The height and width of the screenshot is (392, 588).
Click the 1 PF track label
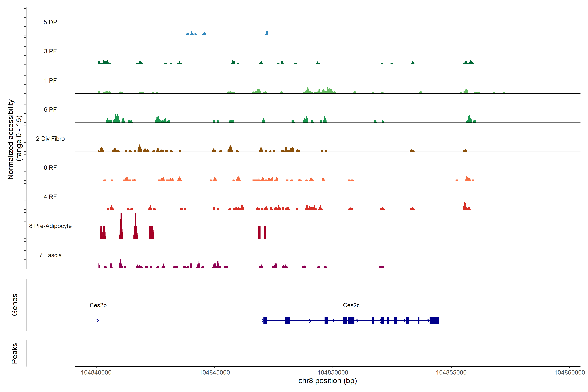[x=50, y=81]
